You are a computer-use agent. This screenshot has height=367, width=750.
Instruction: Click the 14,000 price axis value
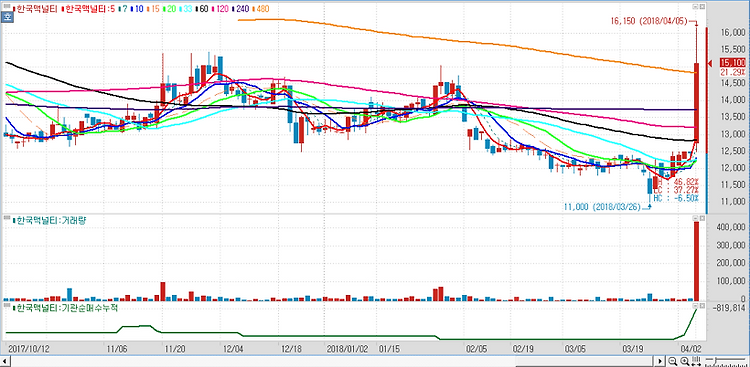pos(733,100)
